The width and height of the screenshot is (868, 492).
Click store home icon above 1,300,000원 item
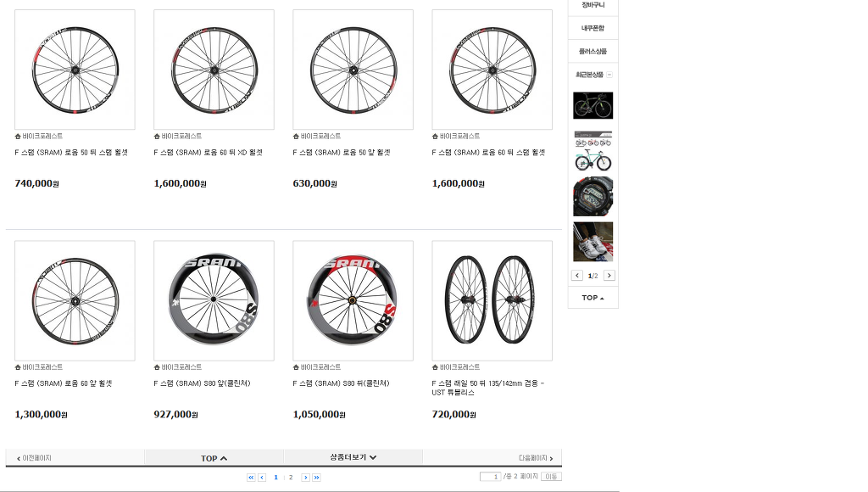point(18,367)
